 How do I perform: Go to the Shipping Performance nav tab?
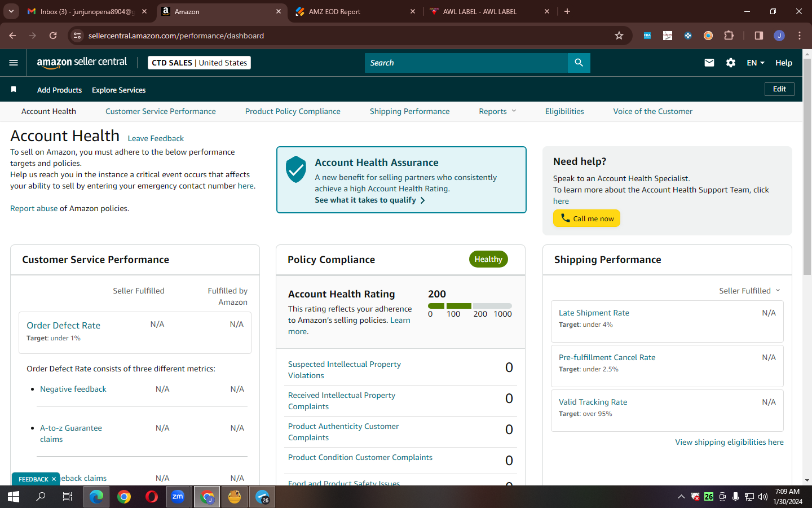pos(410,111)
